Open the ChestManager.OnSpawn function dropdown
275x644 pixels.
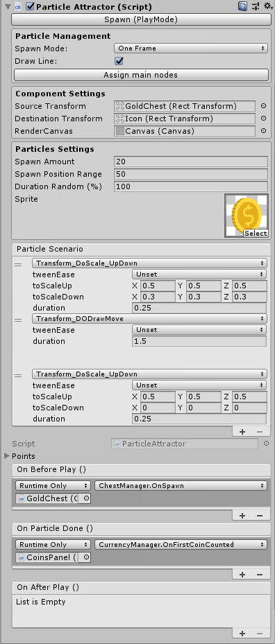tap(181, 485)
